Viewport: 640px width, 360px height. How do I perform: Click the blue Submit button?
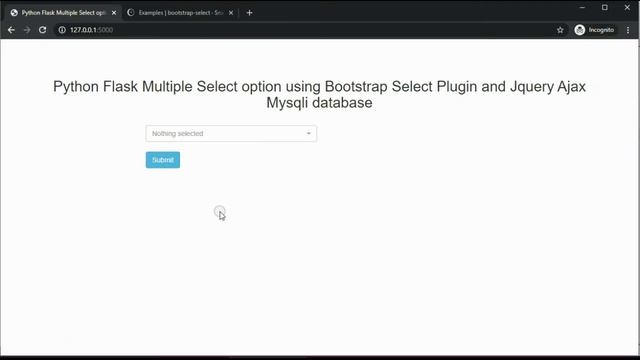click(x=163, y=160)
